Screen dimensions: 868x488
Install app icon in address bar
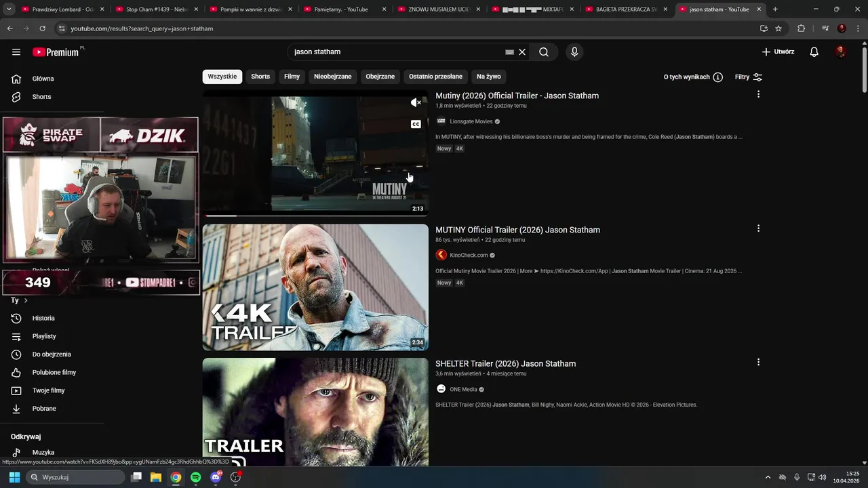pos(764,28)
